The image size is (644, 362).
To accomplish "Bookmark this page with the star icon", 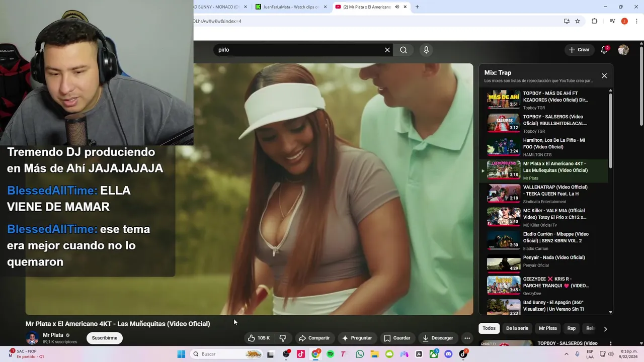I will 578,21.
